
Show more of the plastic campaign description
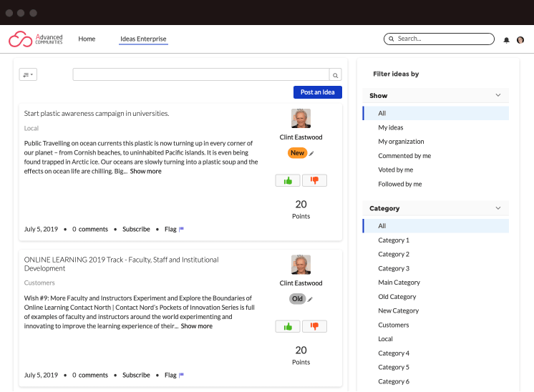click(x=146, y=171)
